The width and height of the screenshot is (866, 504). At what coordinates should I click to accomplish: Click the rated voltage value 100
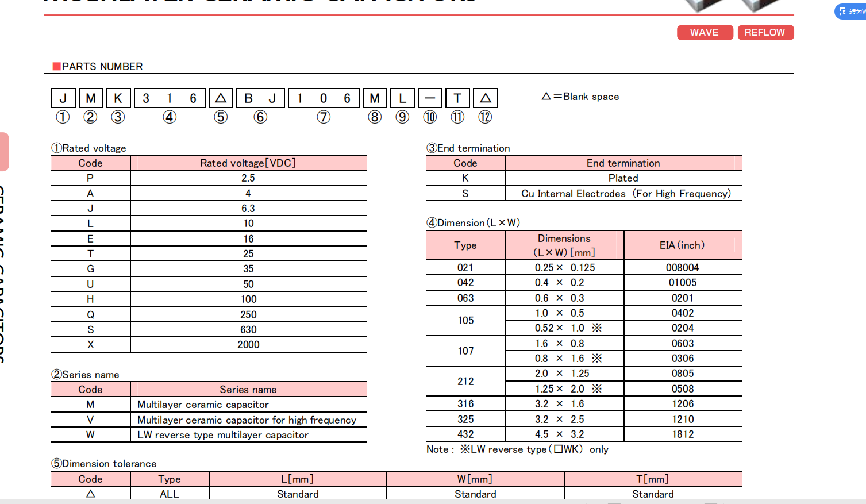(248, 299)
